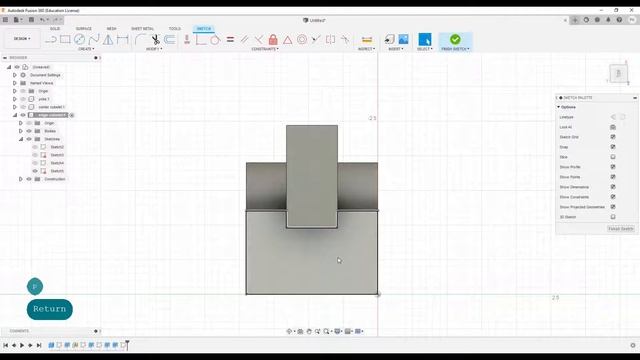
Task: Toggle Show Projected Geometries checkbox
Action: coord(613,207)
